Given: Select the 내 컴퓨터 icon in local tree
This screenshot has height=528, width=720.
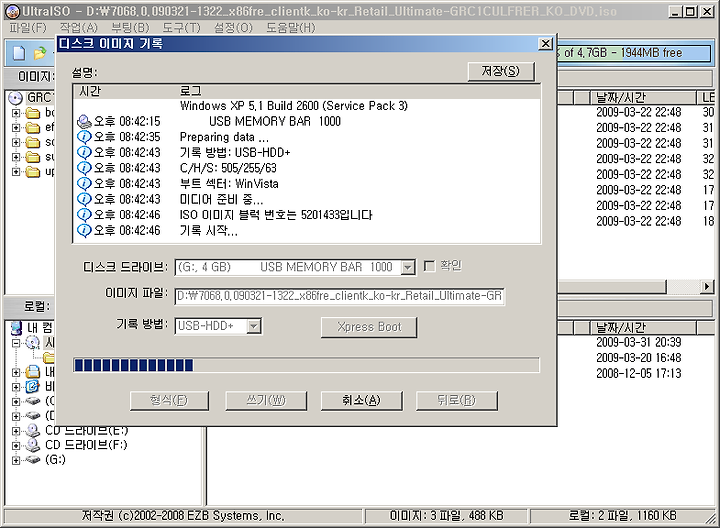Looking at the screenshot, I should 17,328.
